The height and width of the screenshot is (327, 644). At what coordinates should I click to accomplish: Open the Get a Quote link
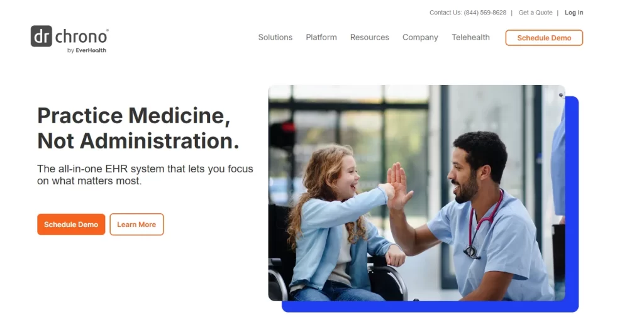[x=535, y=13]
